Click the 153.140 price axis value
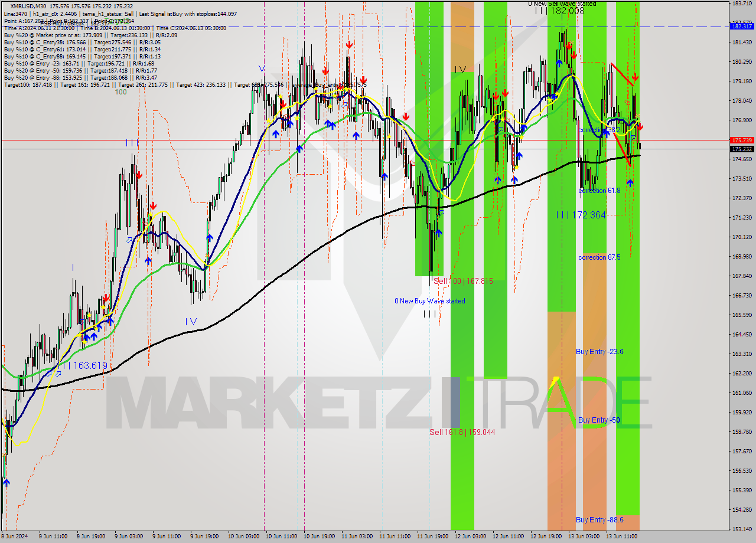The image size is (756, 543). click(x=742, y=529)
